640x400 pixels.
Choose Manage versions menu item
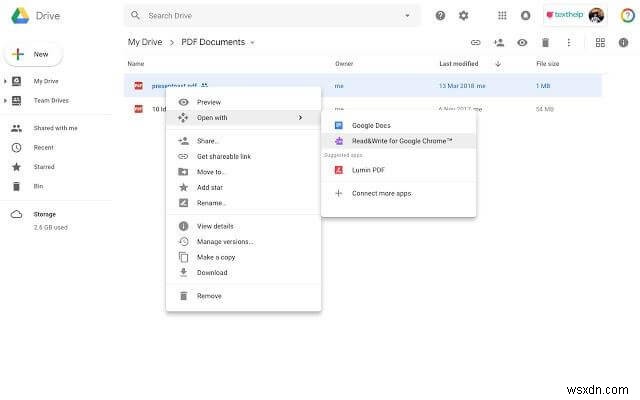[244, 242]
